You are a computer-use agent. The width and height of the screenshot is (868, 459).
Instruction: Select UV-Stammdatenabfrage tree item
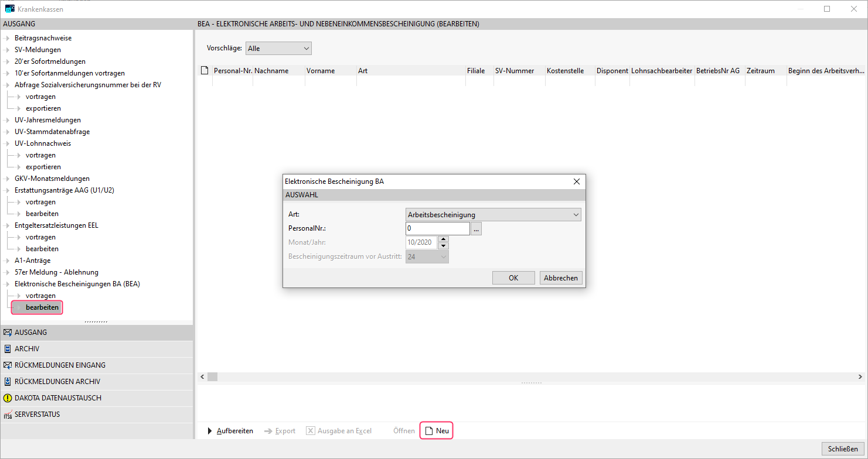click(x=52, y=132)
